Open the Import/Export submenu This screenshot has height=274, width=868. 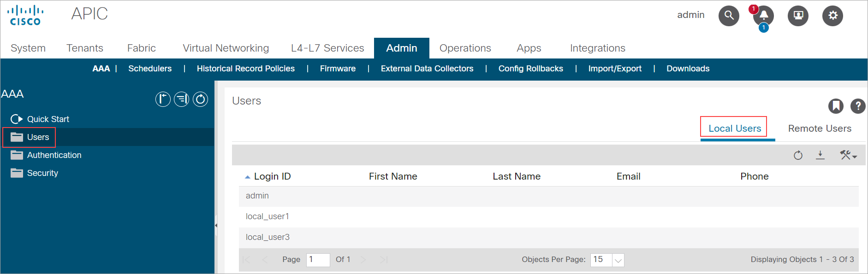(615, 69)
